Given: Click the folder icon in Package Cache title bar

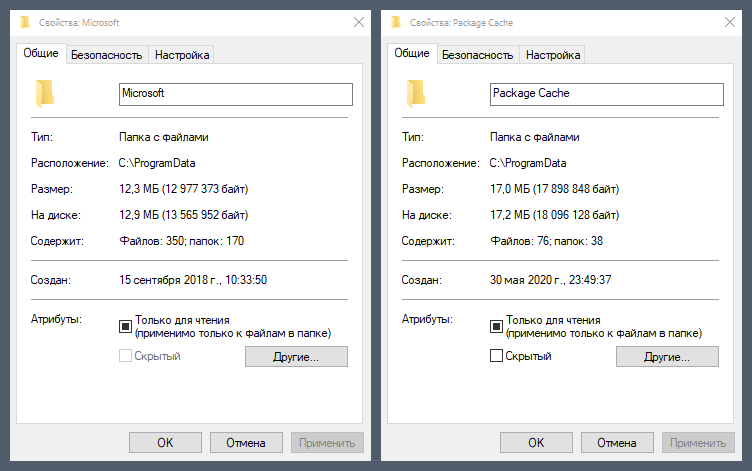Looking at the screenshot, I should click(396, 21).
